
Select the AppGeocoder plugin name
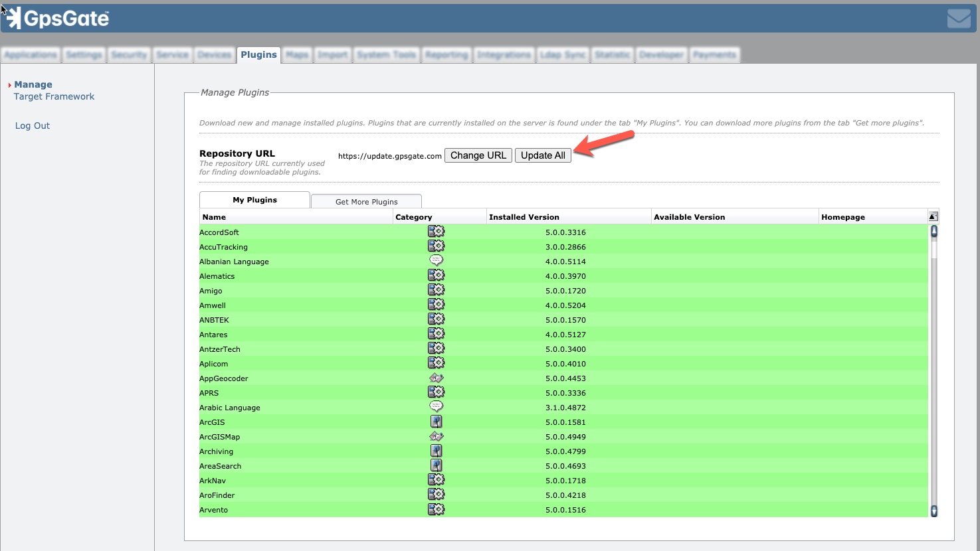pyautogui.click(x=223, y=378)
